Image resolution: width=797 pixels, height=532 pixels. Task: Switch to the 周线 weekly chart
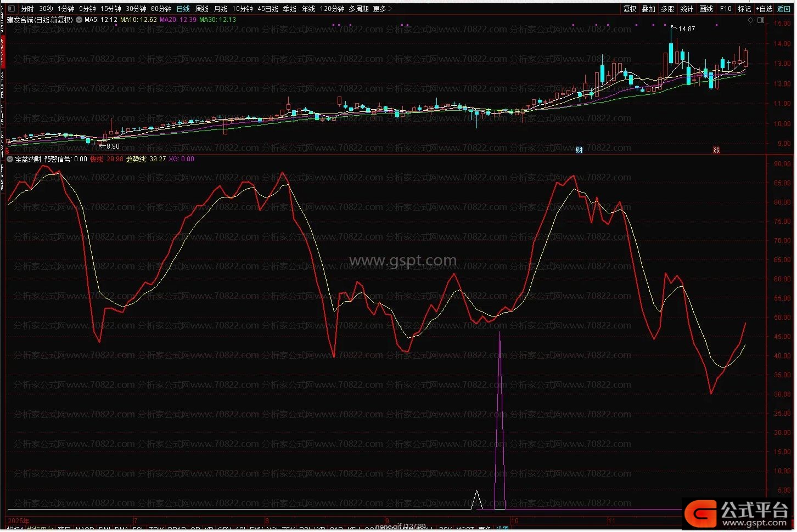[x=202, y=9]
